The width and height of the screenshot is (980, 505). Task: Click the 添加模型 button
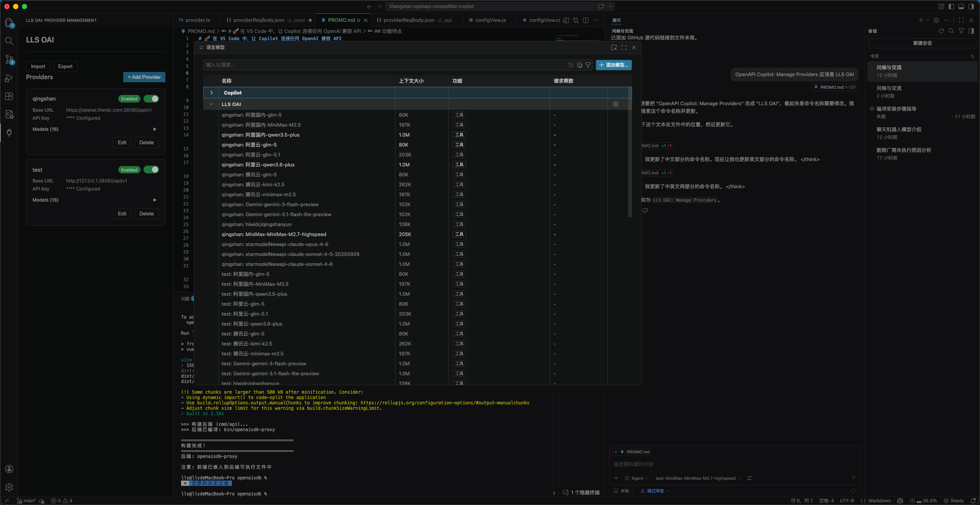[613, 65]
